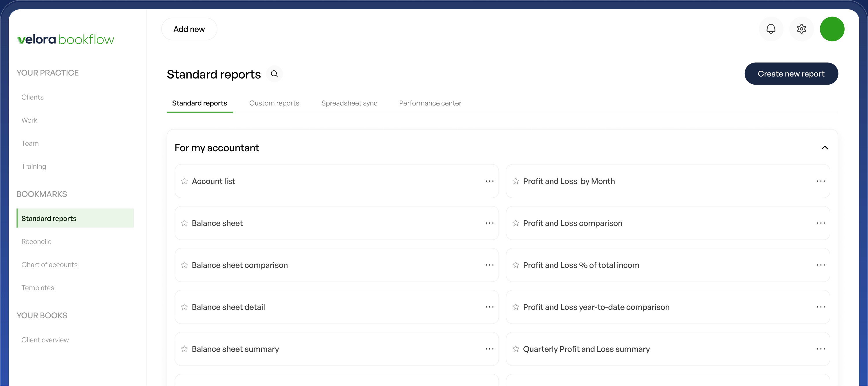
Task: Open the Balance sheet detail report
Action: pos(336,307)
